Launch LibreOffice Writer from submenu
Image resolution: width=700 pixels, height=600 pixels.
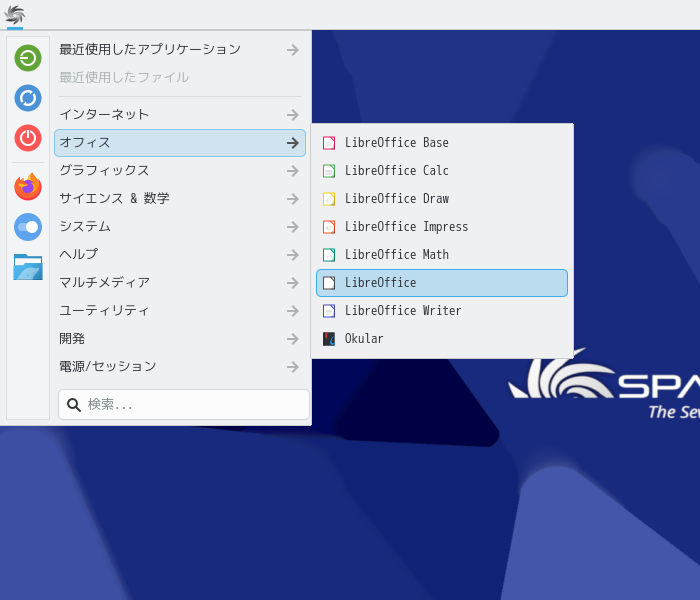[442, 311]
